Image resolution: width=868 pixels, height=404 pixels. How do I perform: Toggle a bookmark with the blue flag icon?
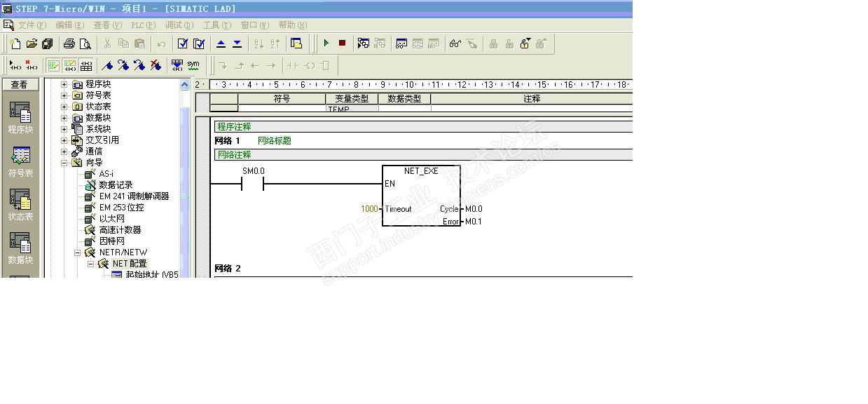(x=107, y=65)
